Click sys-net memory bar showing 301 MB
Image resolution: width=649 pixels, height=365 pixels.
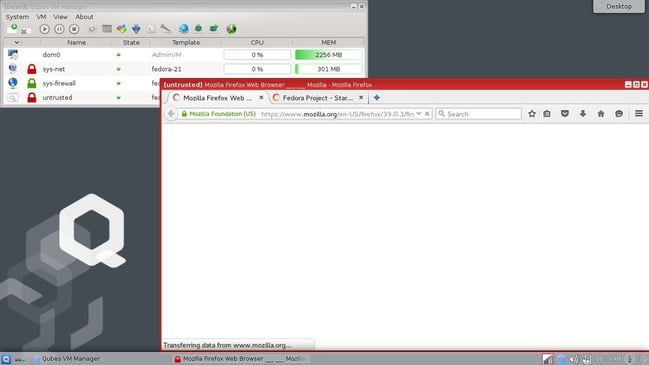329,69
